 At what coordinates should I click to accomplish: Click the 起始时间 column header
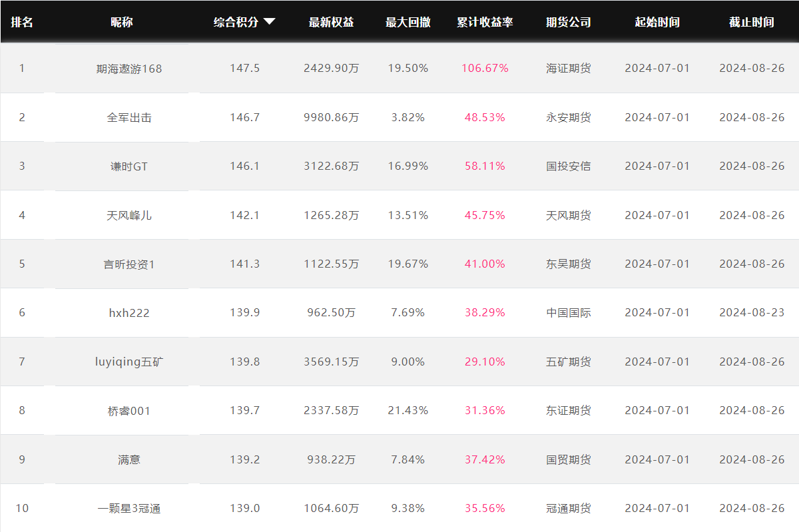657,22
